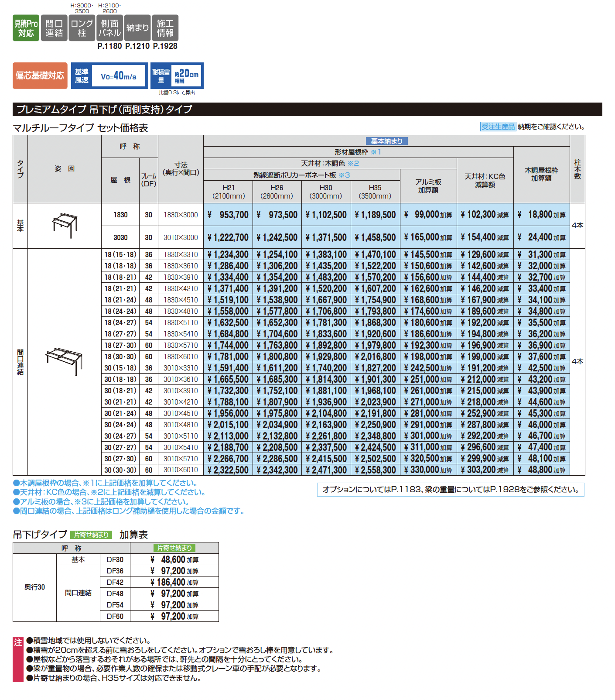Click the ¥48,600 加算 value

click(x=174, y=559)
